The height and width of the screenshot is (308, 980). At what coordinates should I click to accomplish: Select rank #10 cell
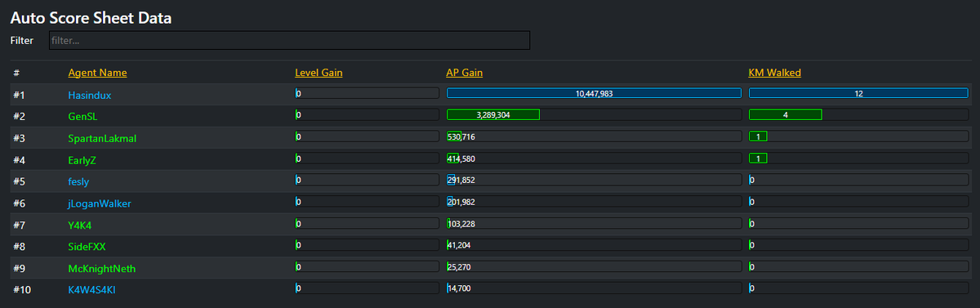pyautogui.click(x=23, y=290)
